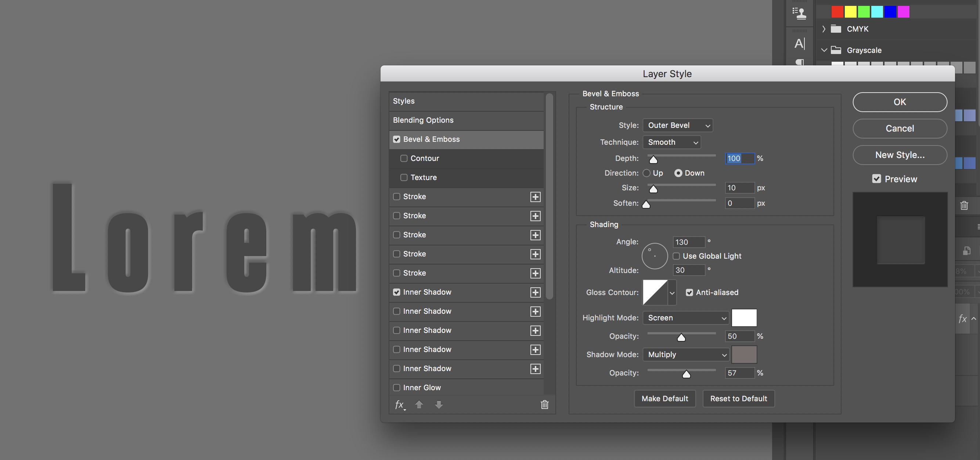Screen dimensions: 980x460
Task: Delete the selected swatch with the trash icon
Action: (965, 205)
